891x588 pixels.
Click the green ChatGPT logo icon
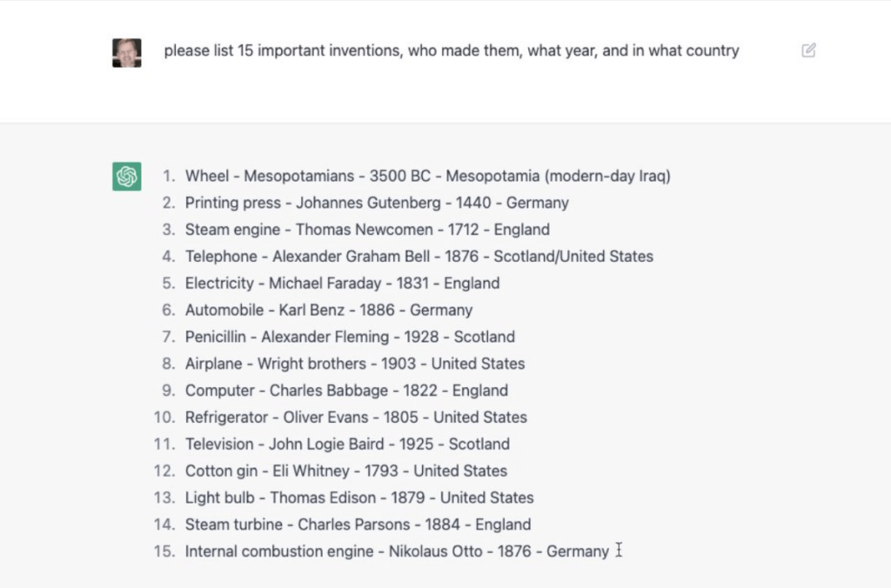(127, 177)
